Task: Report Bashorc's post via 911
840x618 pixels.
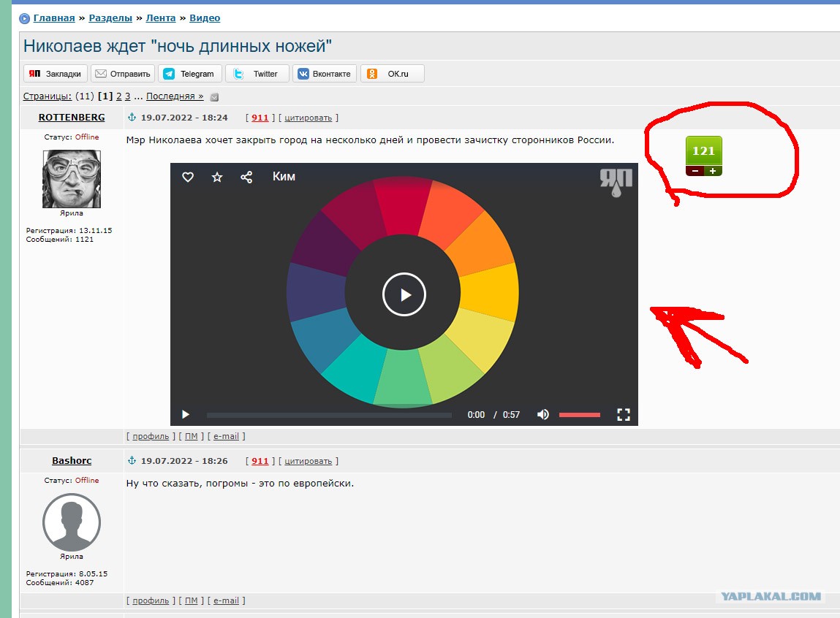Action: [x=260, y=461]
